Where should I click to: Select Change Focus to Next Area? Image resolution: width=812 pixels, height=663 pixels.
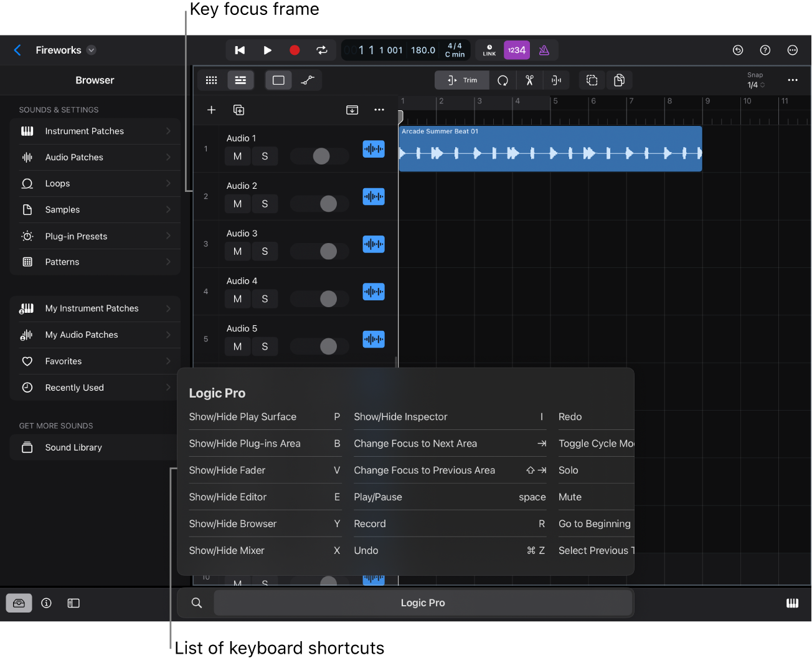pos(450,444)
